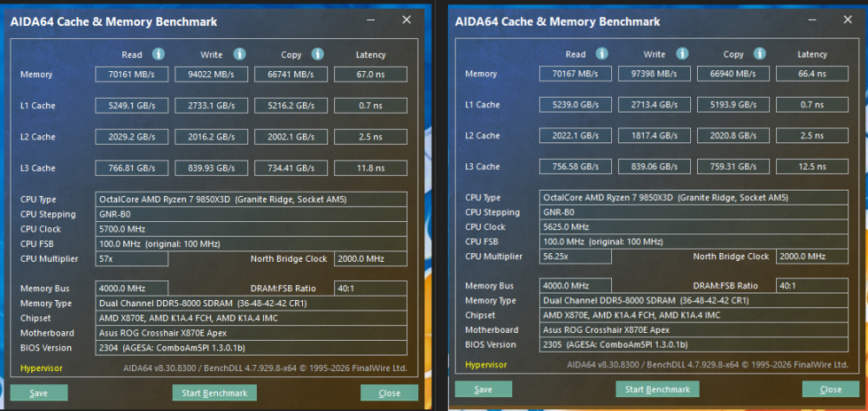Image resolution: width=868 pixels, height=411 pixels.
Task: Click Save button in right window
Action: (483, 388)
